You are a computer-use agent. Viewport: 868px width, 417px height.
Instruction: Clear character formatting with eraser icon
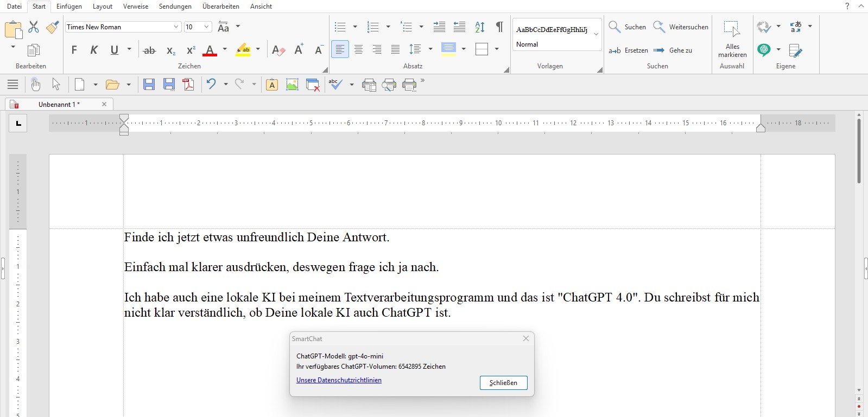[278, 50]
